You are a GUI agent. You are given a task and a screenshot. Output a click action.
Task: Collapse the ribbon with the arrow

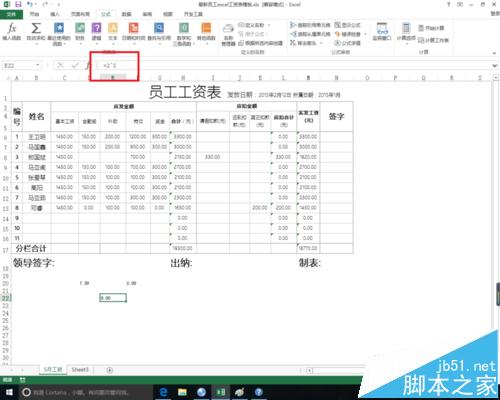pyautogui.click(x=494, y=53)
